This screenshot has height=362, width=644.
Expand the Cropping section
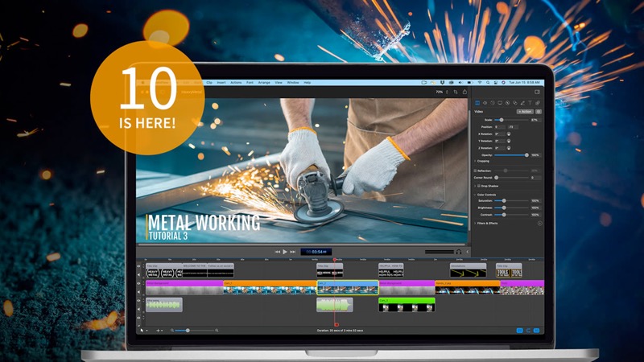point(475,161)
